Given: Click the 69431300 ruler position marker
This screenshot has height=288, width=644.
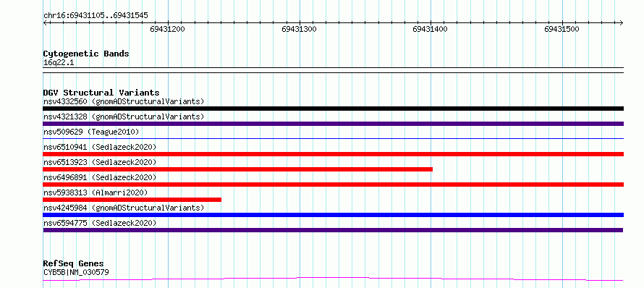Looking at the screenshot, I should pyautogui.click(x=299, y=29).
